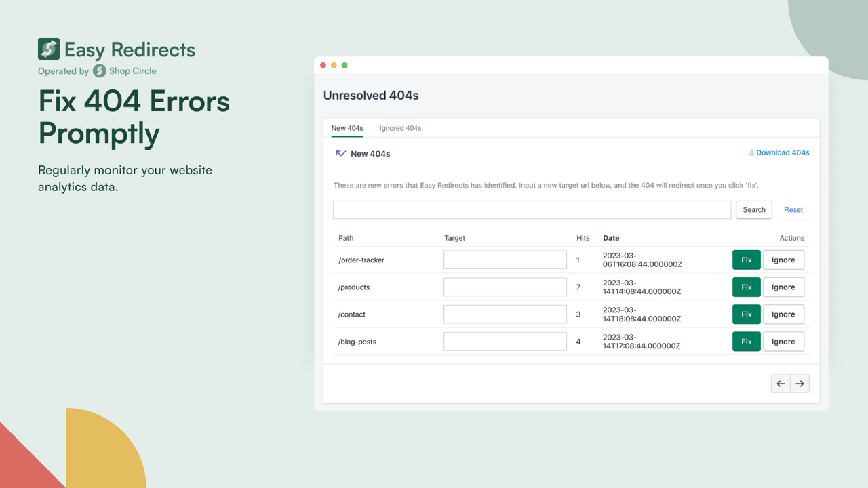Click the search input field
The image size is (868, 488).
coord(532,209)
